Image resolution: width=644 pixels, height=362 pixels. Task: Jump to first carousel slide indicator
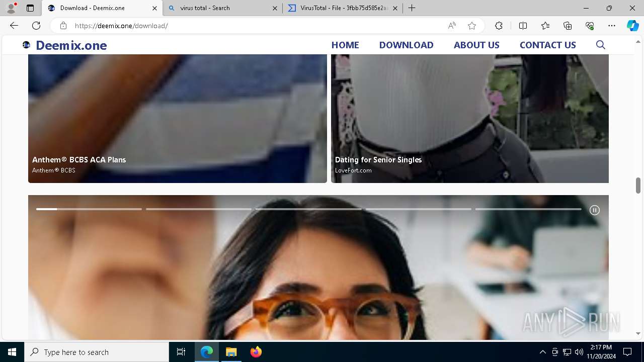coord(89,209)
